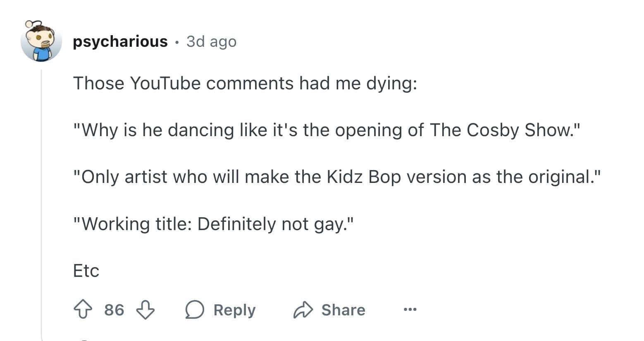Viewport: 644px width, 341px height.
Task: Open the three-dot more options menu
Action: tap(410, 309)
